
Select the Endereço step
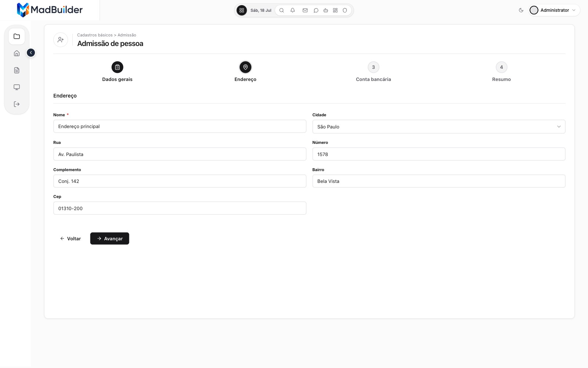(x=245, y=72)
